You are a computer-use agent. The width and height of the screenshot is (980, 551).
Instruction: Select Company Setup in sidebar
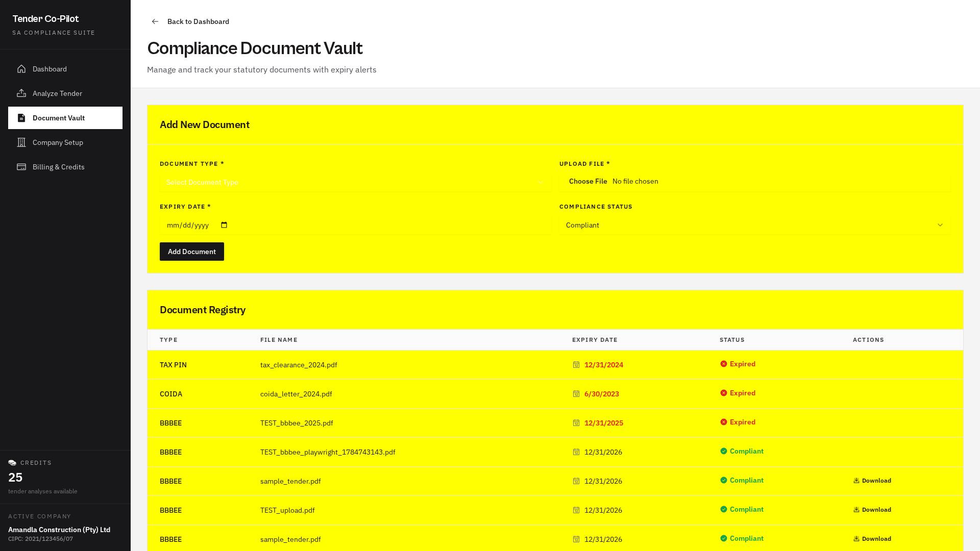(65, 142)
